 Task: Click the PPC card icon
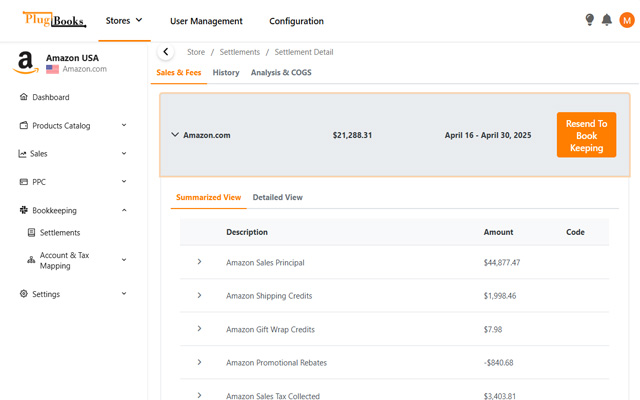click(24, 182)
